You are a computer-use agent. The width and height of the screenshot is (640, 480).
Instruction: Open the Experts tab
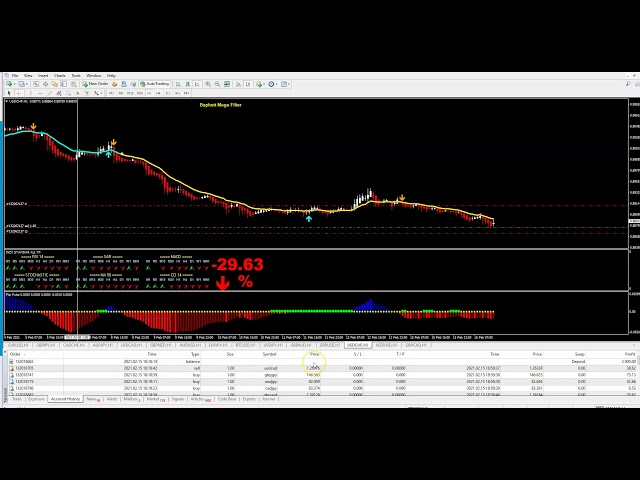[x=249, y=399]
